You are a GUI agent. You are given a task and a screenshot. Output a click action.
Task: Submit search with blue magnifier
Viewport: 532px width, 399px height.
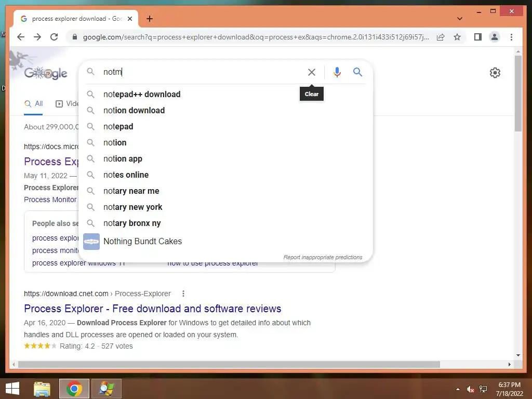[357, 72]
